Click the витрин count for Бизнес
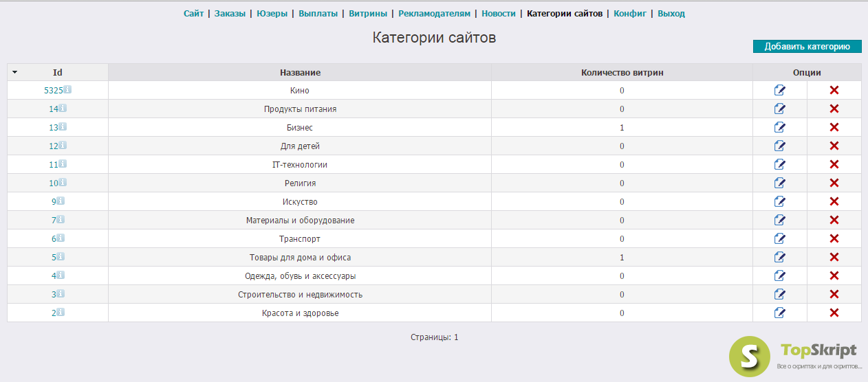Screen dimensions: 868x382 click(622, 128)
